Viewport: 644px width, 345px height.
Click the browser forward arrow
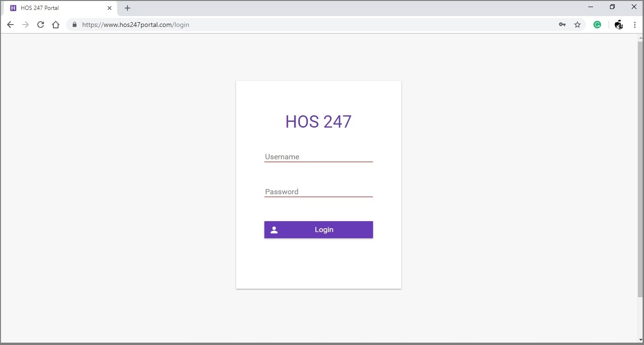tap(25, 25)
